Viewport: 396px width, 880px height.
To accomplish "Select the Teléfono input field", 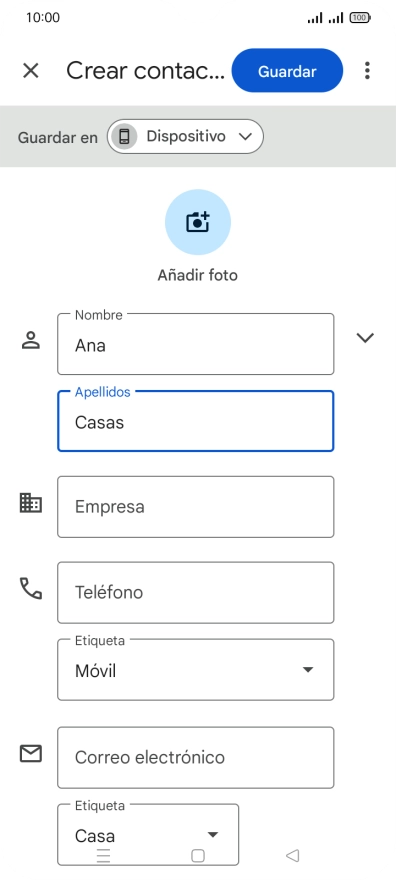I will click(x=196, y=593).
